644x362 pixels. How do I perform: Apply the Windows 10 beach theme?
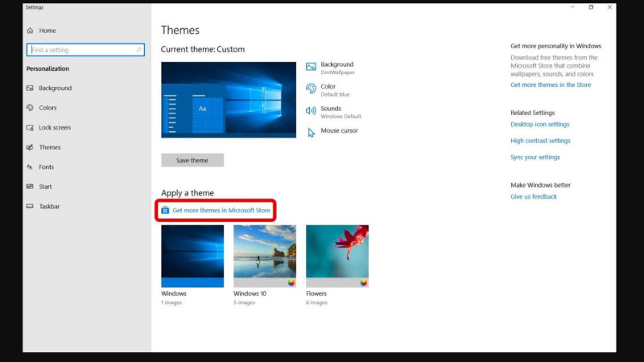point(265,256)
